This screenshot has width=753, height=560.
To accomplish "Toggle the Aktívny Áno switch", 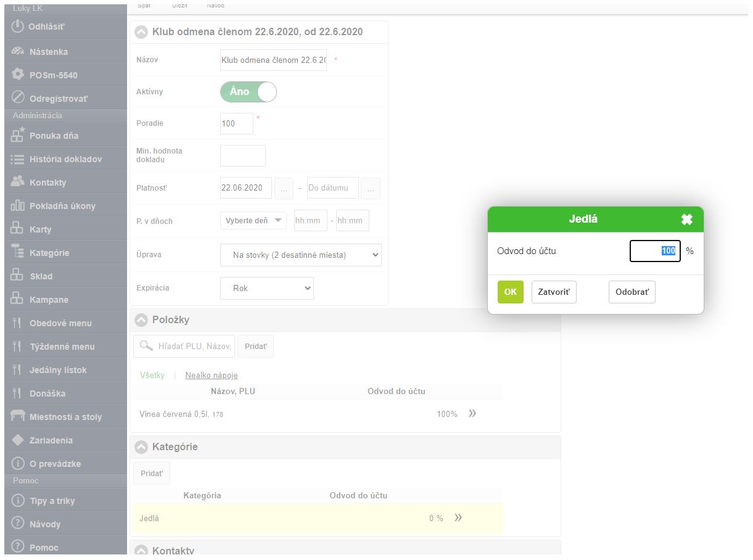I will click(249, 92).
